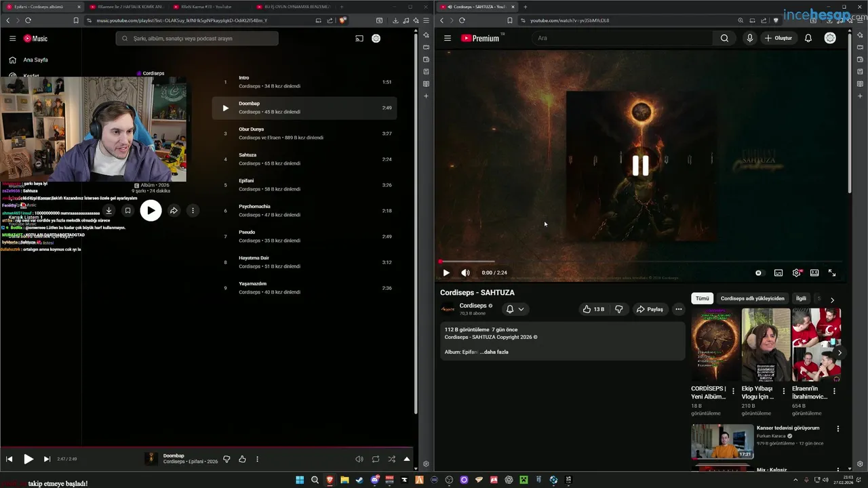The image size is (868, 488).
Task: Like the SAHTUZA video
Action: 593,309
